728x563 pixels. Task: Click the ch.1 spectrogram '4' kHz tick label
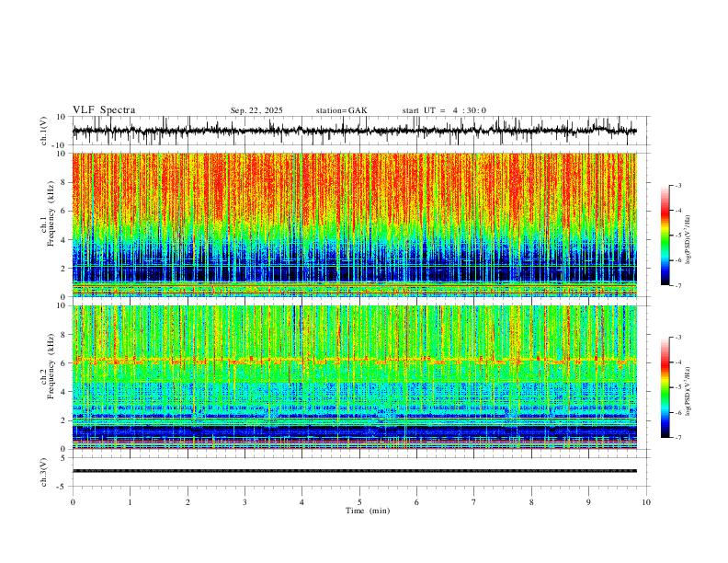[x=63, y=240]
